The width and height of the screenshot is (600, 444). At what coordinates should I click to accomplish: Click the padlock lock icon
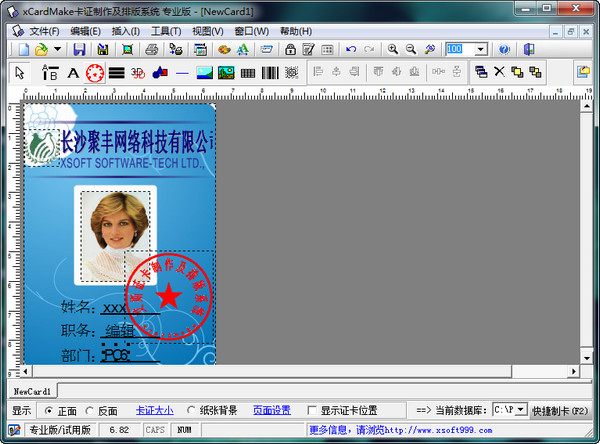tap(290, 49)
